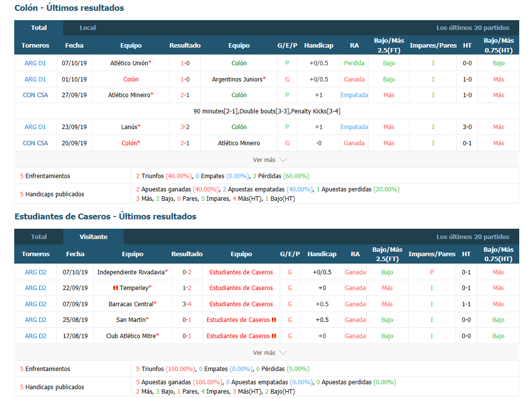Click Colón 5 Enfrentamientos summary label

[45, 176]
